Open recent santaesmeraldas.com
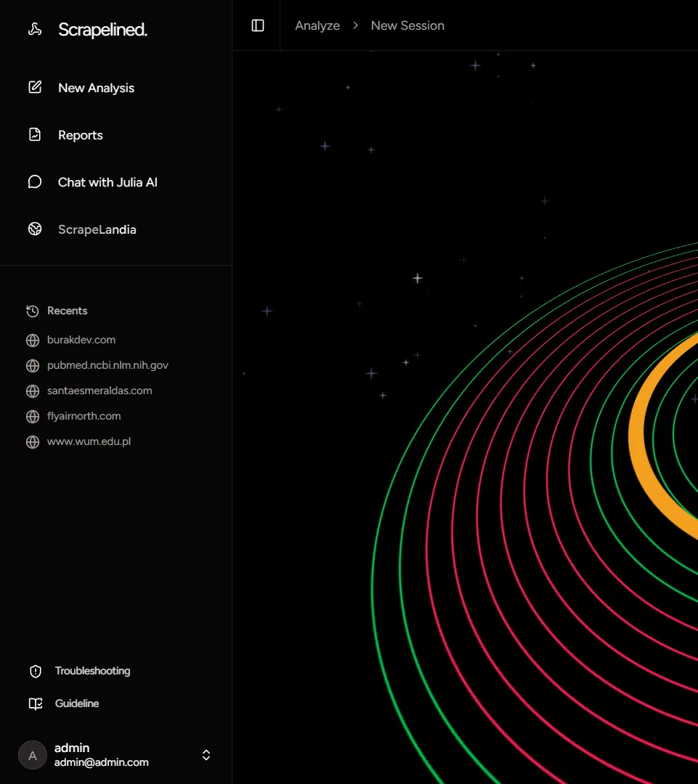This screenshot has height=784, width=698. coord(100,391)
